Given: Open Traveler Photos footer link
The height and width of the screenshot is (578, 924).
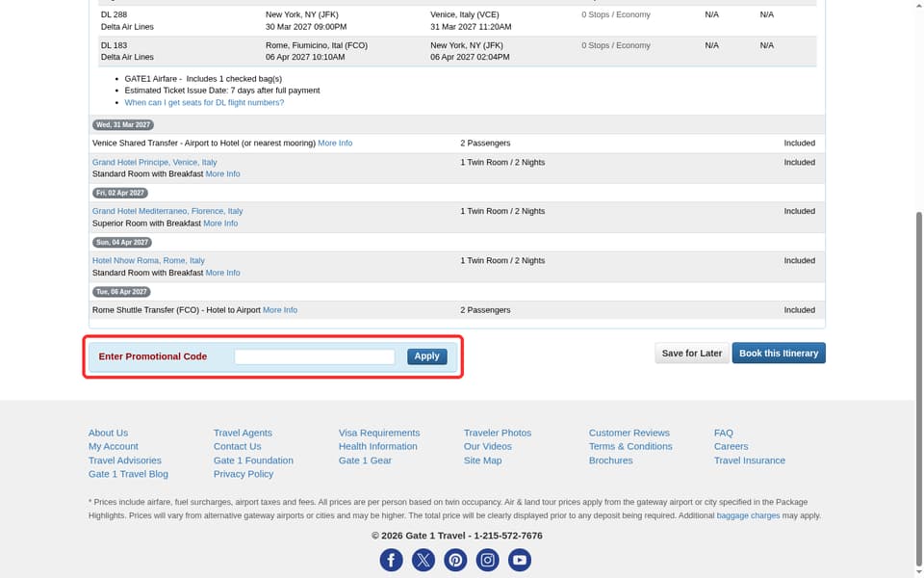Looking at the screenshot, I should tap(498, 433).
